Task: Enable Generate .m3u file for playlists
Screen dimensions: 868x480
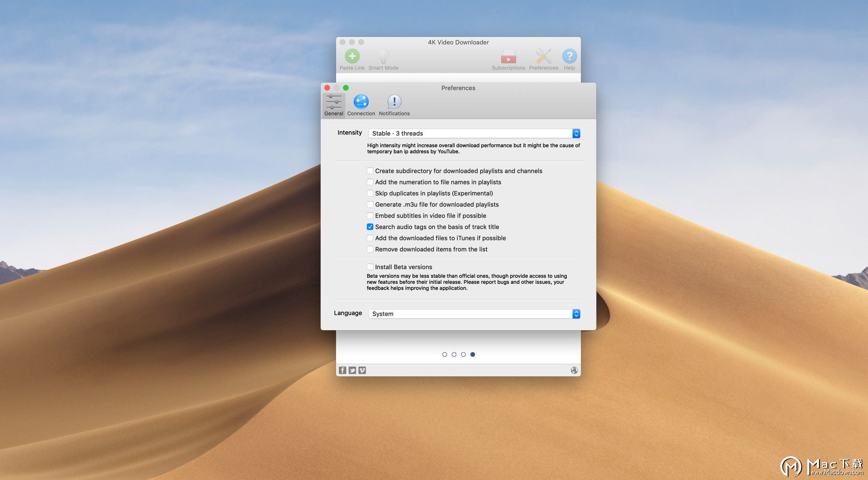Action: tap(370, 204)
